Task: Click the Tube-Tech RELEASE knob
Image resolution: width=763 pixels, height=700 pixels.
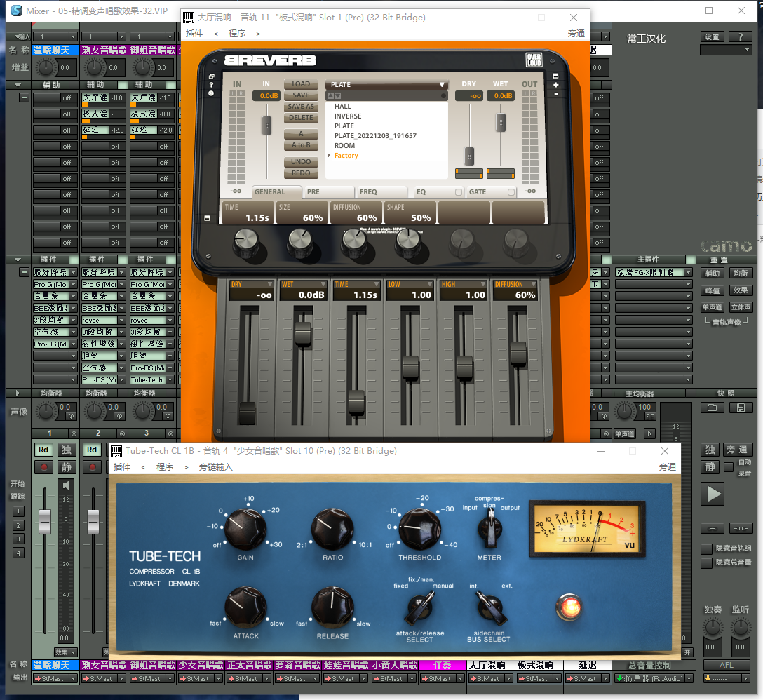Action: [x=332, y=607]
